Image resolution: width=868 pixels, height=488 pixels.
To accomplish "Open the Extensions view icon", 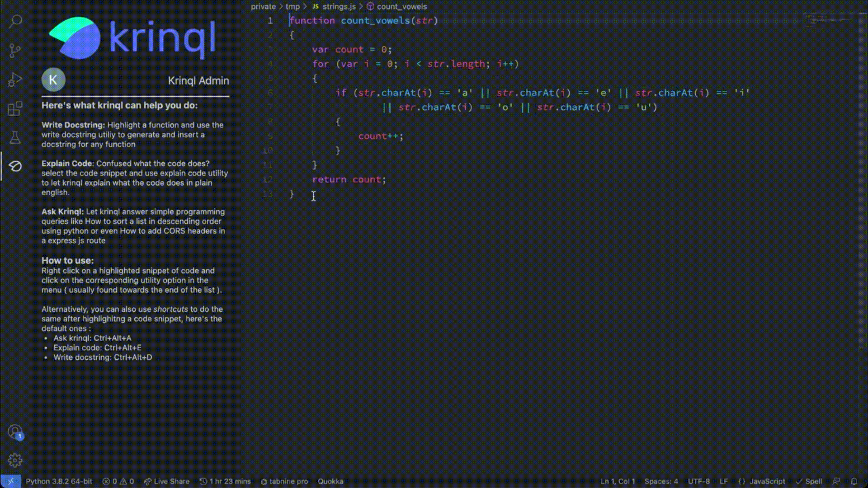I will tap(15, 108).
